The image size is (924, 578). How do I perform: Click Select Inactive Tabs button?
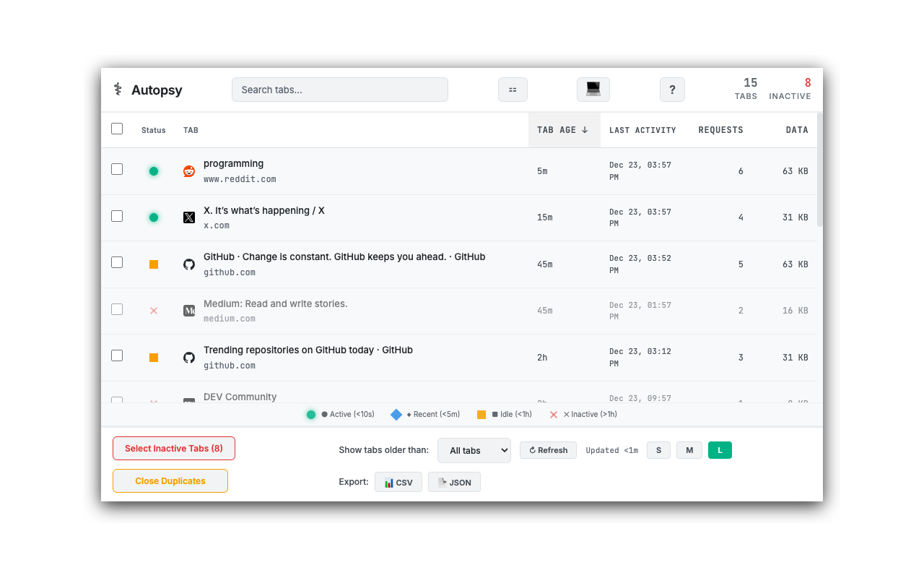tap(173, 448)
